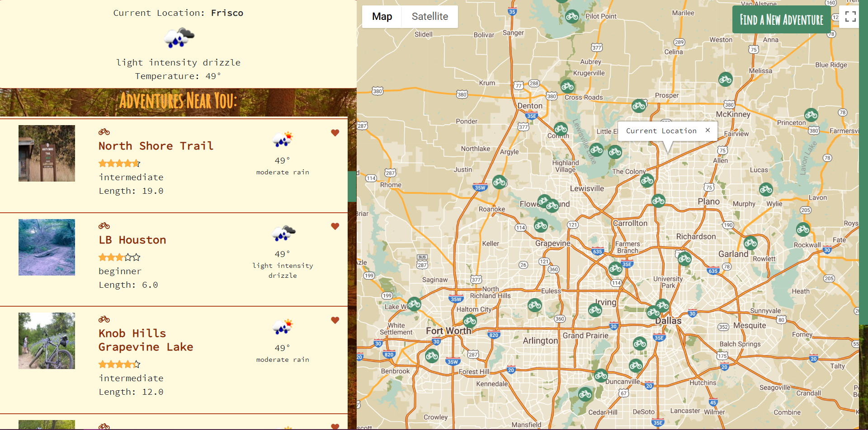This screenshot has width=868, height=430.
Task: Open the LB Houston trail link
Action: (x=132, y=240)
